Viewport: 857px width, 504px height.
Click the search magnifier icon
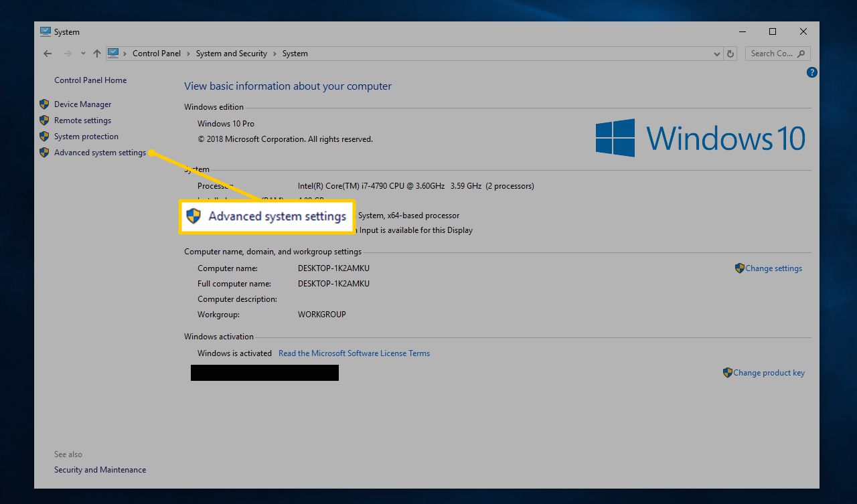[x=802, y=54]
